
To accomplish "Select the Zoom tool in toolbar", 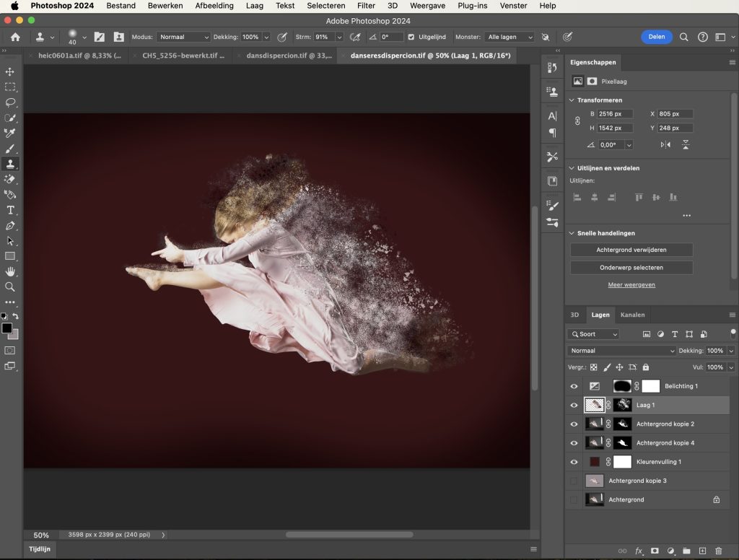I will point(10,286).
